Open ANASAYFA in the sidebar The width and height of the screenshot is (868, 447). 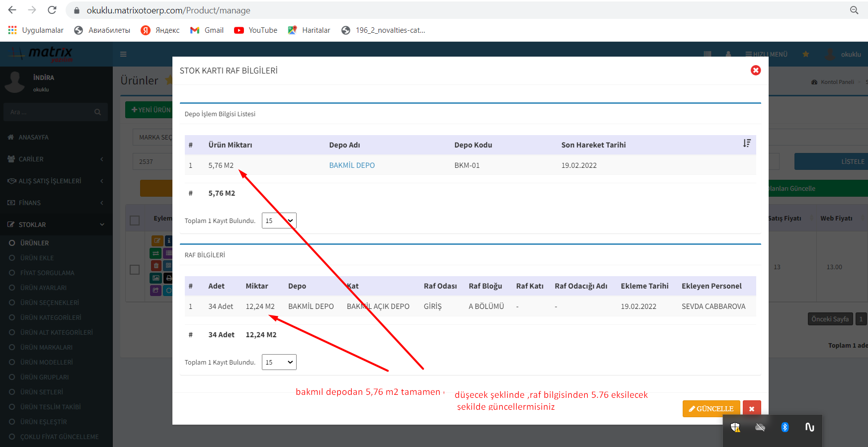pos(33,137)
